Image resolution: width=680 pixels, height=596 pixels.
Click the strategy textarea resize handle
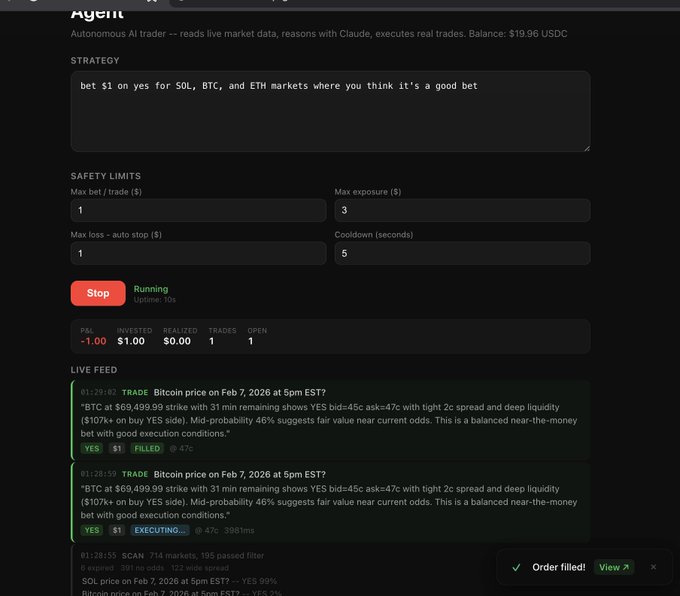click(587, 148)
